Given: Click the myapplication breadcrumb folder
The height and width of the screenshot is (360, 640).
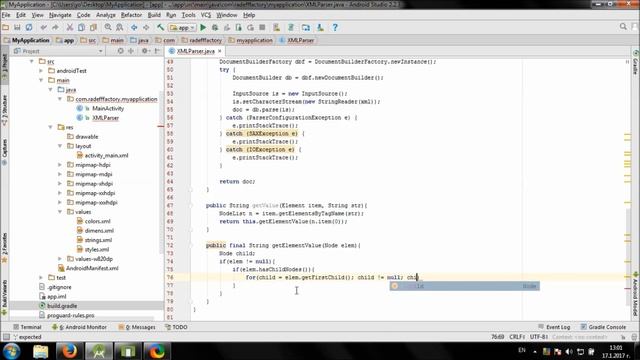Looking at the screenshot, I should (251, 40).
